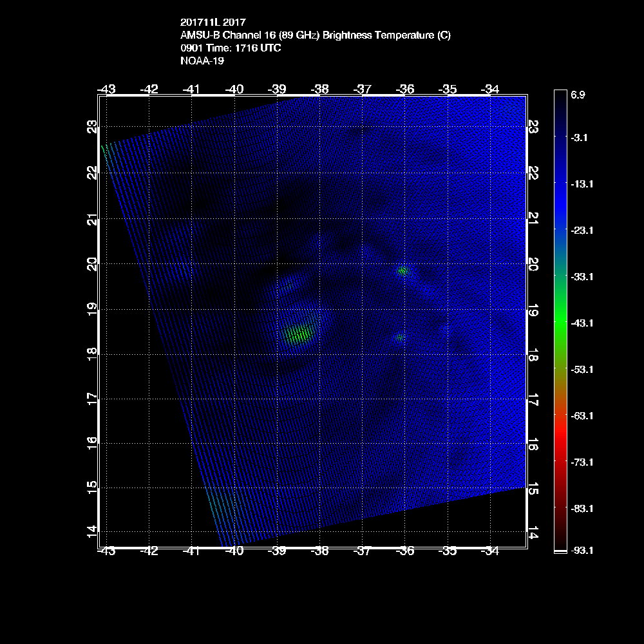Select the 6.9 label on the color scale

[578, 95]
